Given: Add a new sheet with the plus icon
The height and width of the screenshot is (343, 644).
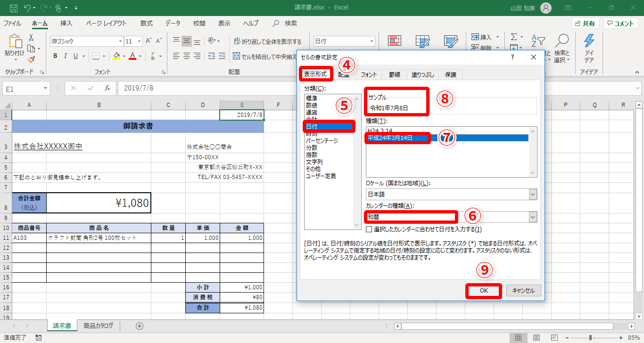Looking at the screenshot, I should pyautogui.click(x=139, y=326).
